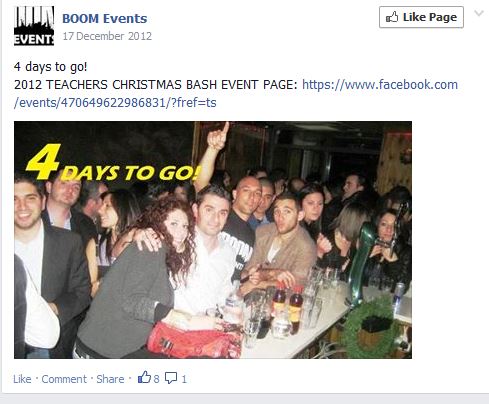Viewport: 489px width, 404px height.
Task: Like this post
Action: click(22, 379)
